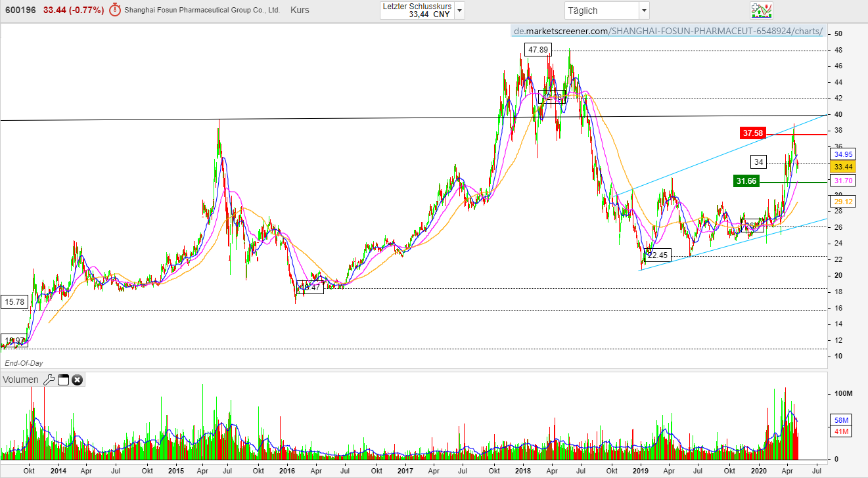Open volume indicator settings with the wrench icon
868x478 pixels.
pyautogui.click(x=49, y=380)
